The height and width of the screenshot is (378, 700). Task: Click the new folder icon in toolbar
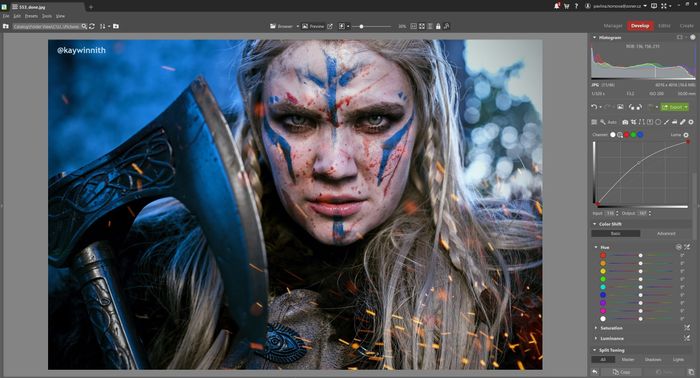tap(116, 26)
